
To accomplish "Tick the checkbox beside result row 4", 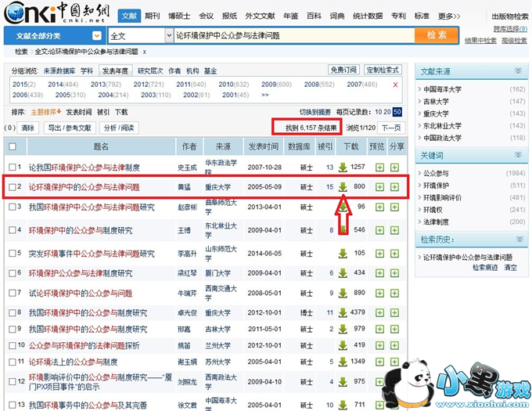I will (12, 230).
